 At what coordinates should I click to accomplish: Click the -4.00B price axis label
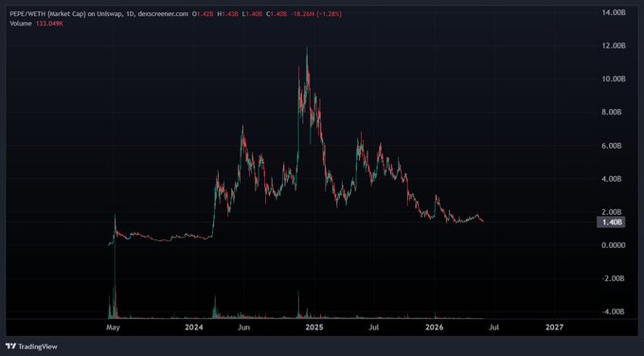click(x=613, y=311)
